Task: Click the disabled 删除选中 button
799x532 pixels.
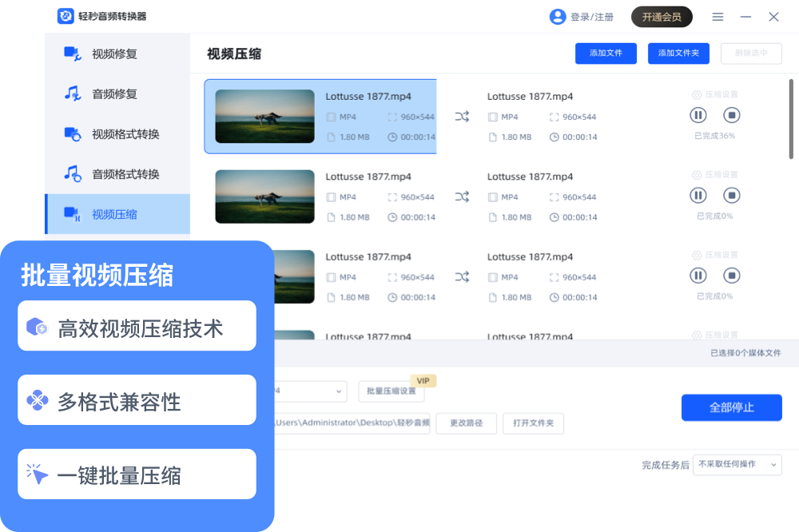Action: click(751, 53)
